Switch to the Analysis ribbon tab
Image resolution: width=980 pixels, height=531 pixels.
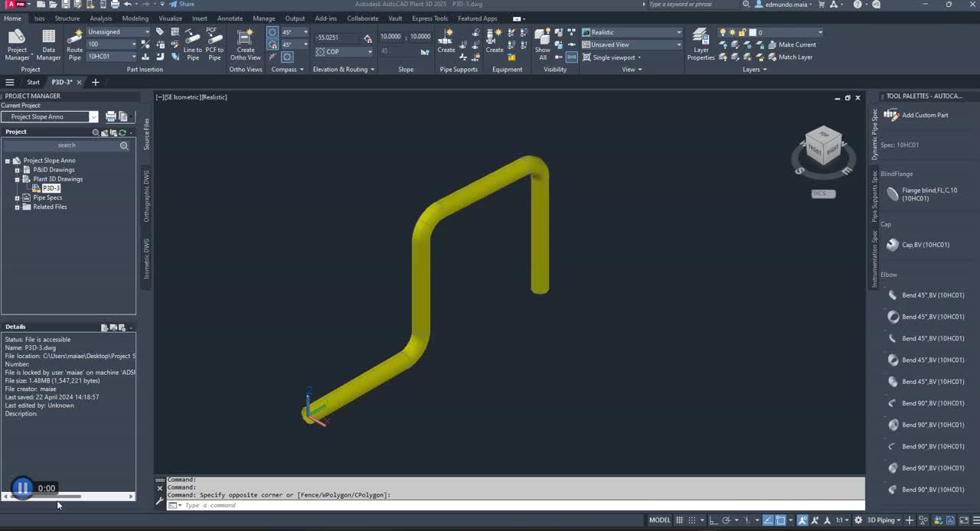point(101,18)
